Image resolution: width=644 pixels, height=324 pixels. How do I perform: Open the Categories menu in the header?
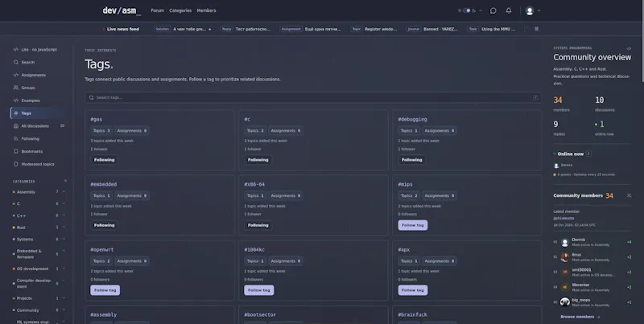180,10
